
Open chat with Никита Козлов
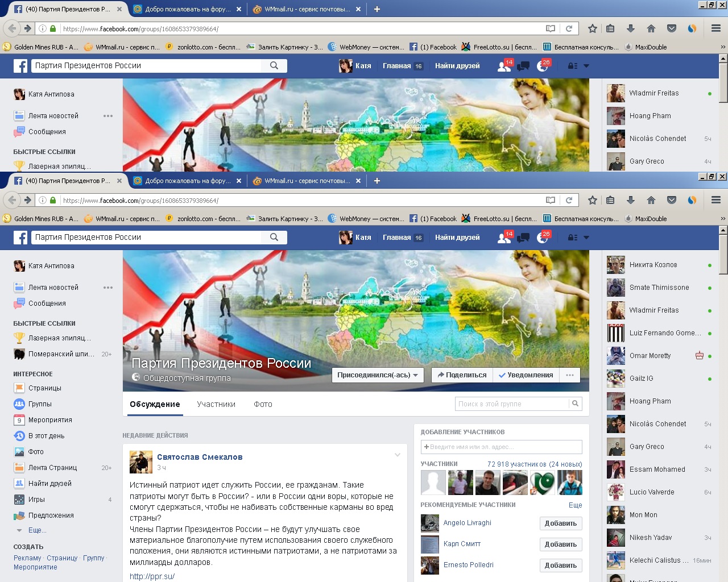click(x=659, y=265)
